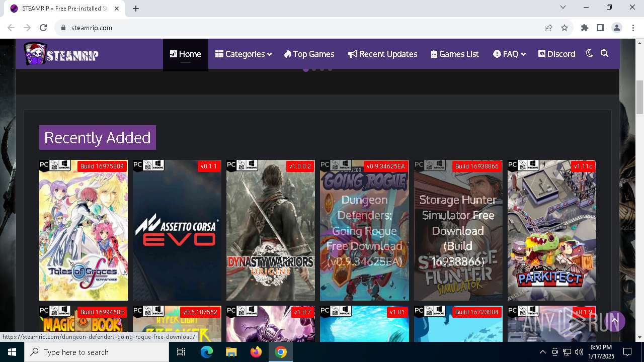Open the notifications action center
Viewport: 644px width, 362px height.
tap(627, 352)
